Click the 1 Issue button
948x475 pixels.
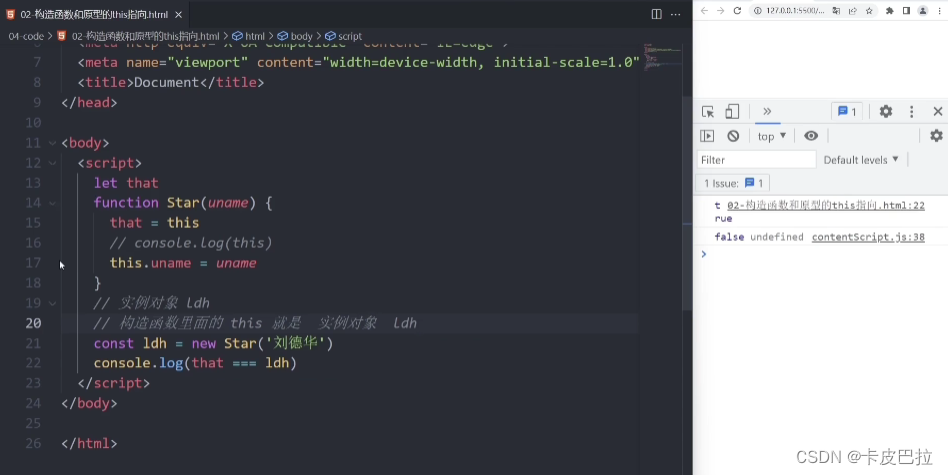733,183
